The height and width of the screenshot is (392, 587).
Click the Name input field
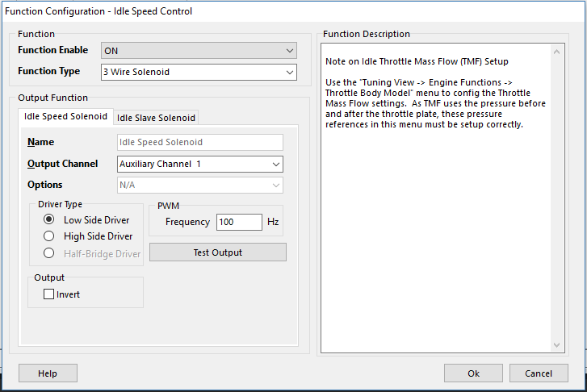click(200, 142)
